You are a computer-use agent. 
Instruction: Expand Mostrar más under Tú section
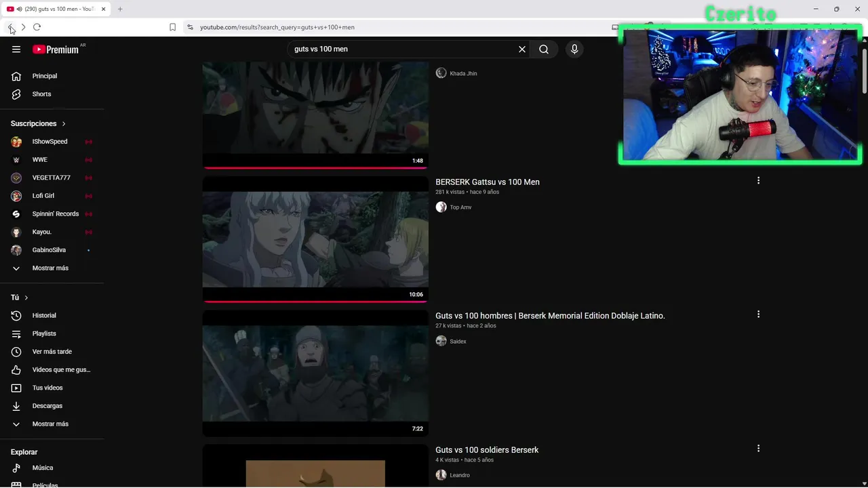click(x=52, y=424)
